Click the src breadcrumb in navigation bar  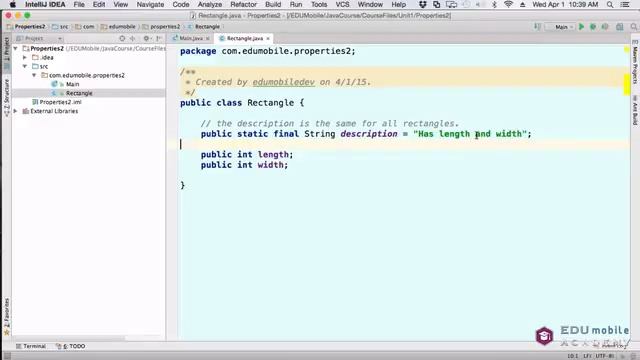tap(60, 27)
